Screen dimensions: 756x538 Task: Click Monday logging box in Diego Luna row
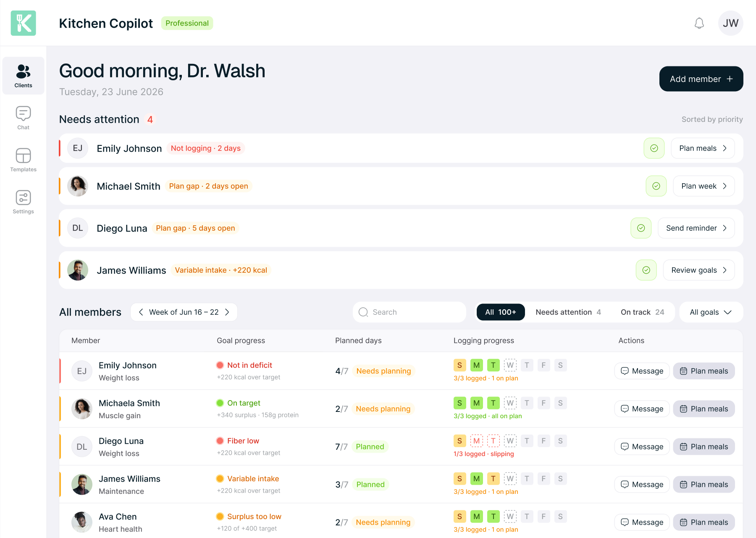coord(477,441)
